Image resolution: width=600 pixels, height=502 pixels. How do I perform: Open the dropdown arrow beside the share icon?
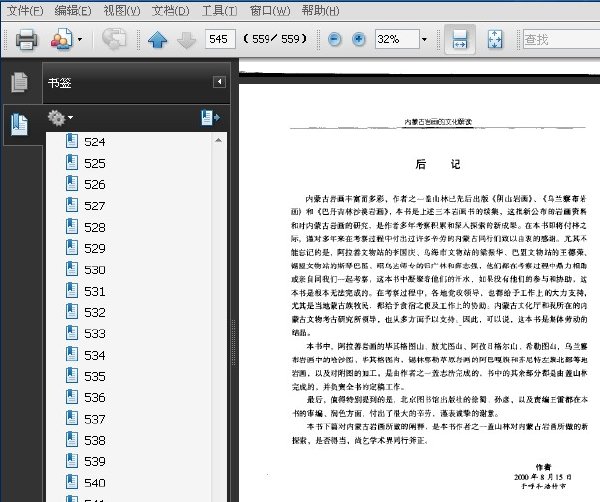(x=80, y=39)
